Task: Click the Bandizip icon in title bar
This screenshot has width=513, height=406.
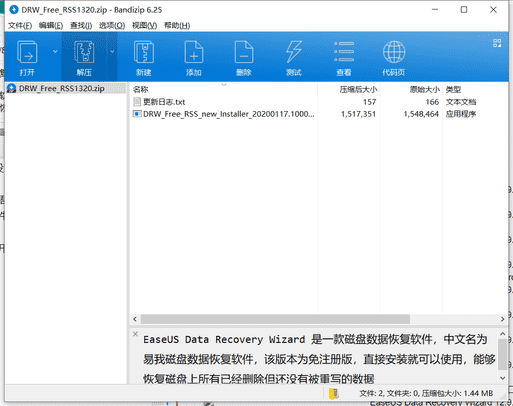Action: tap(14, 10)
